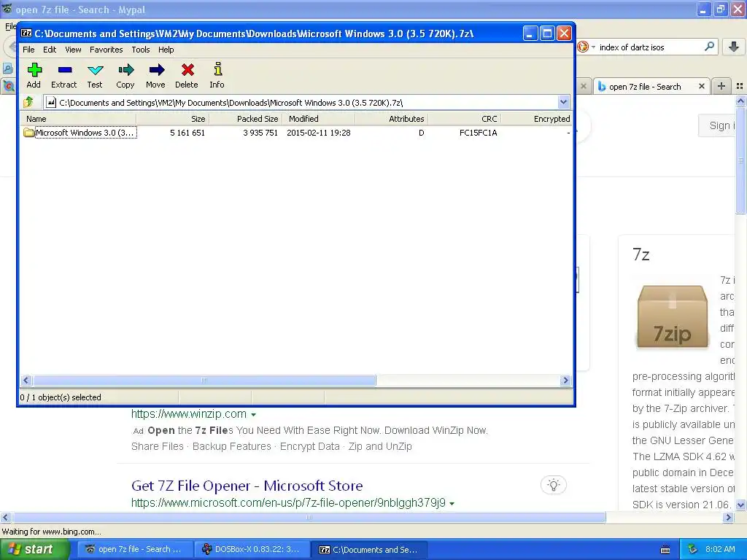Open the search engine selector dropdown

pos(594,47)
